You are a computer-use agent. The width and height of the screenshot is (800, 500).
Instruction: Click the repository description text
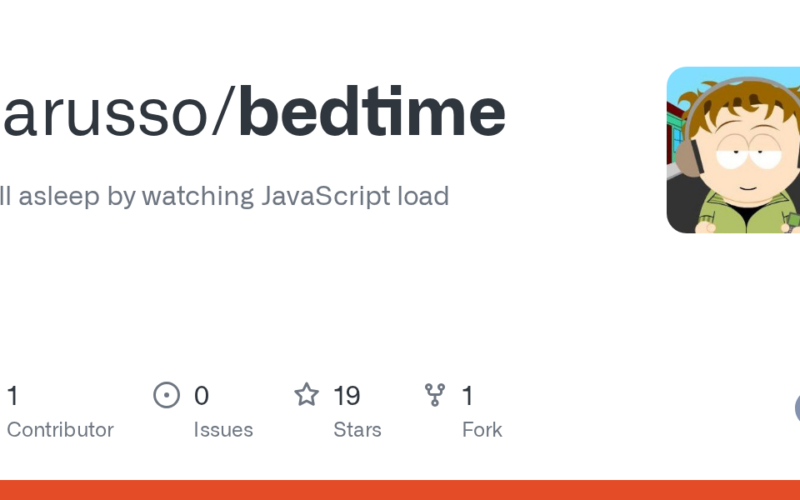coord(224,196)
